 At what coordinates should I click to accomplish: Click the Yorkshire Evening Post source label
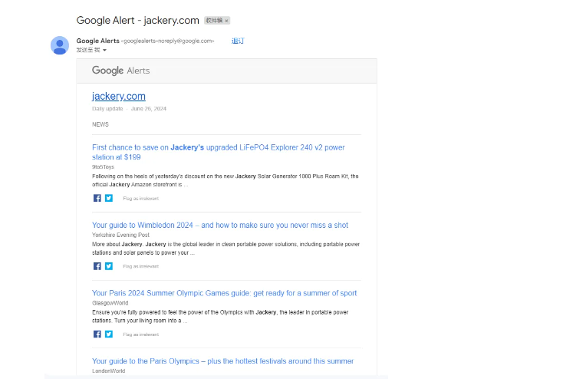(x=120, y=235)
